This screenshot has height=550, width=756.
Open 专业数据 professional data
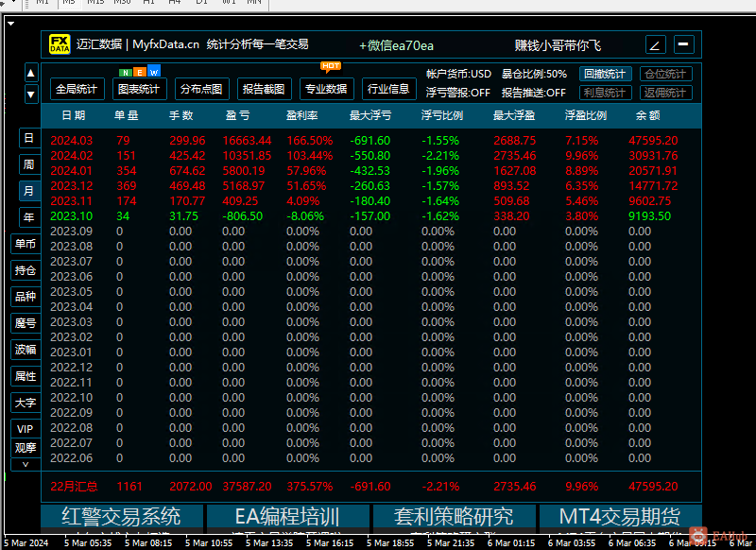326,89
